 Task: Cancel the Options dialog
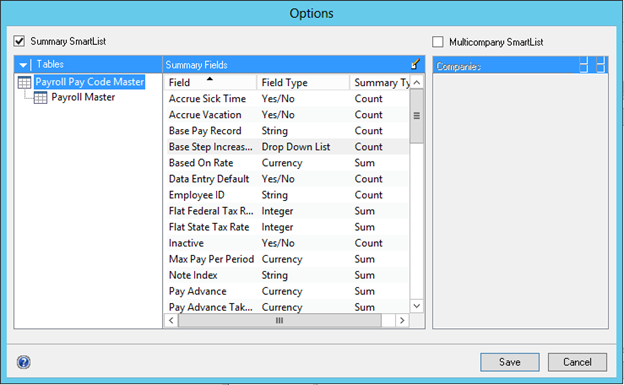577,362
